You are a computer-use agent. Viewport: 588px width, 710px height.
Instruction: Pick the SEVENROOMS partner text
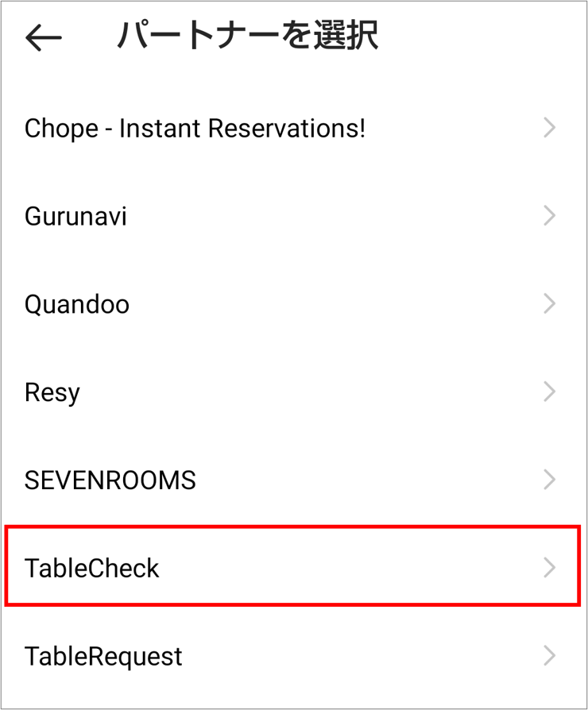110,480
